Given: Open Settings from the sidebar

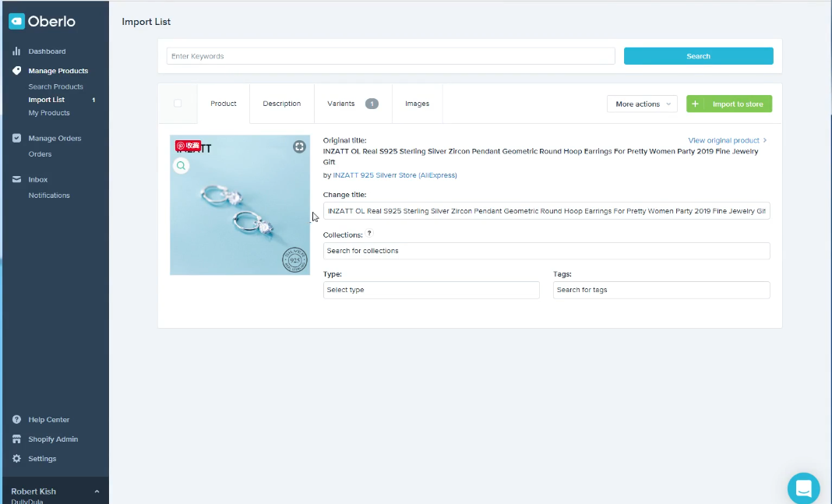Looking at the screenshot, I should coord(42,459).
